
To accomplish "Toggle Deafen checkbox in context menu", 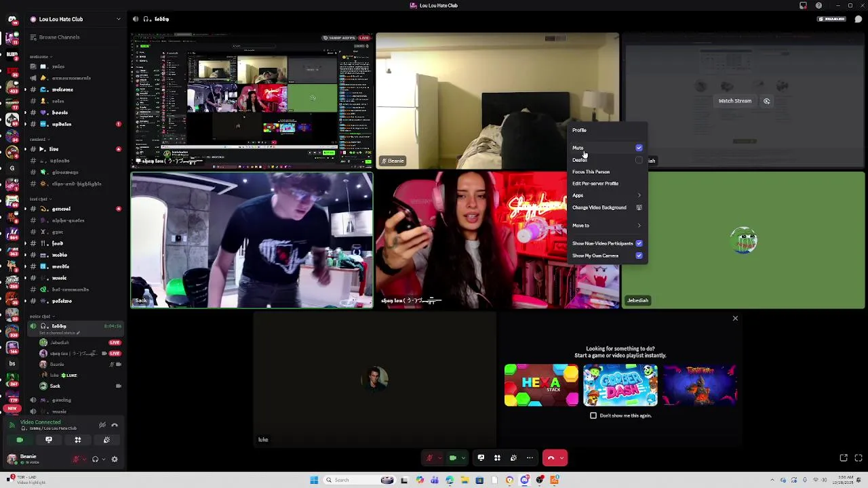I will coord(639,160).
